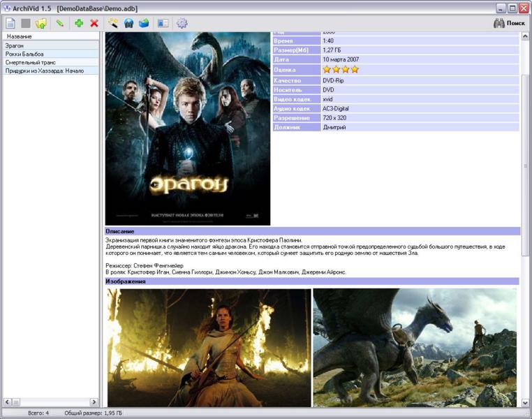532x419 pixels.
Task: Select Рокки Бальбоа in the list
Action: coord(51,54)
